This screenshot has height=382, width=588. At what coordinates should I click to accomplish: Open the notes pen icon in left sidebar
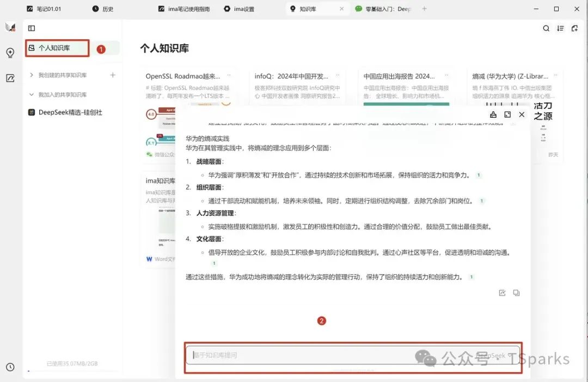(x=10, y=78)
